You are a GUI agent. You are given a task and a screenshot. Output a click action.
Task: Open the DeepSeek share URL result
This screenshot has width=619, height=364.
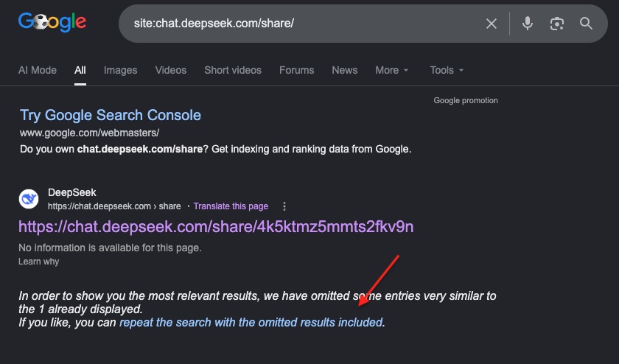pos(216,227)
